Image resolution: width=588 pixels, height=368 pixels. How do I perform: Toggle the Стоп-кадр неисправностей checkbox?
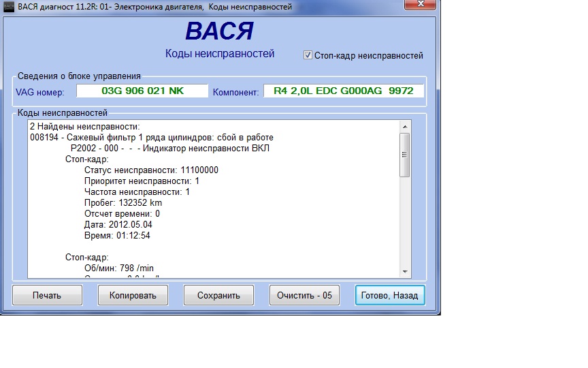click(308, 55)
